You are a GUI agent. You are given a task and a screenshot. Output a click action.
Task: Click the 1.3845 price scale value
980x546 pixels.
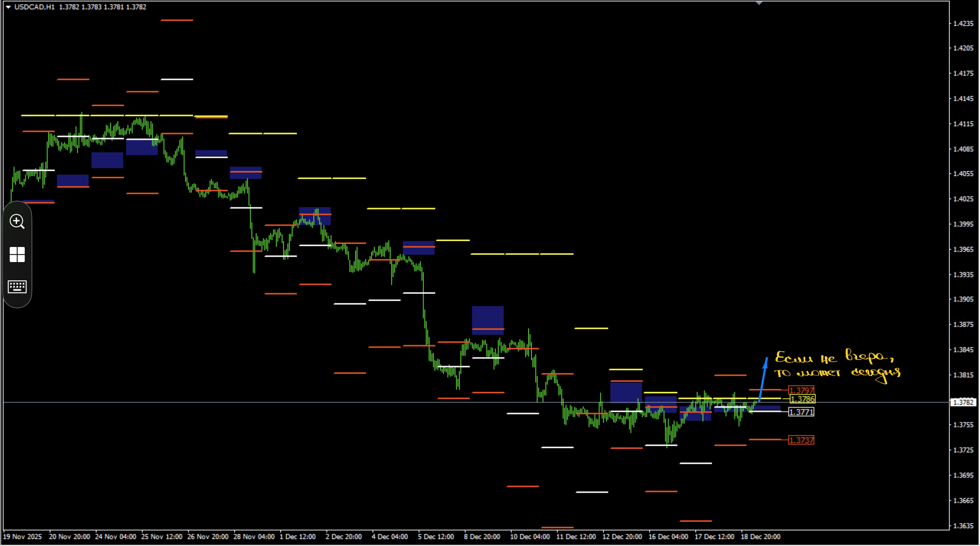(x=963, y=350)
